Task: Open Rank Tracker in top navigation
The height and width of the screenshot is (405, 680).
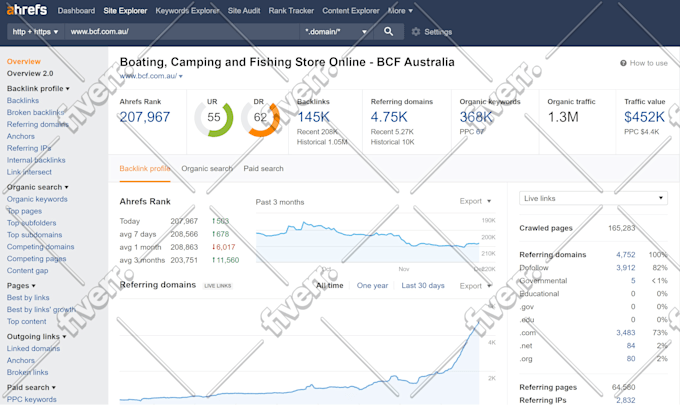Action: click(x=291, y=10)
